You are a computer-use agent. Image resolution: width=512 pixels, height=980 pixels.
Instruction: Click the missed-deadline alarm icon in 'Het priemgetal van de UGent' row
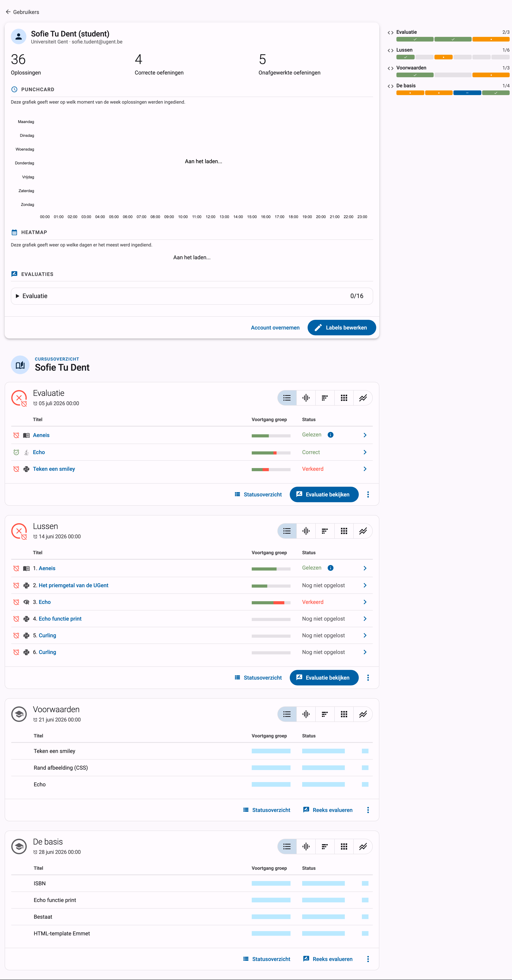16,585
